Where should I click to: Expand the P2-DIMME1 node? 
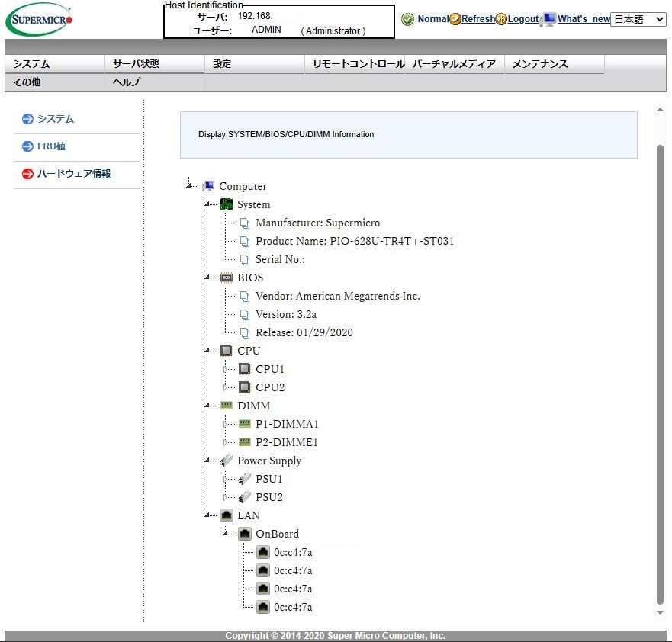[226, 442]
